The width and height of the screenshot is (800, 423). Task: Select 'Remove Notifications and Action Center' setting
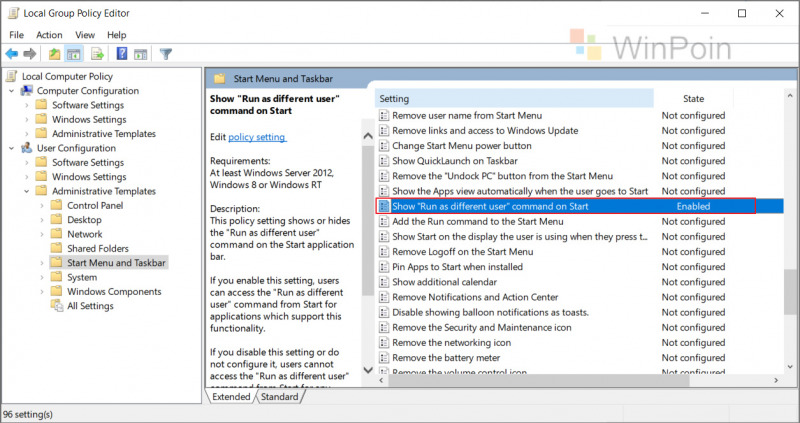tap(475, 297)
